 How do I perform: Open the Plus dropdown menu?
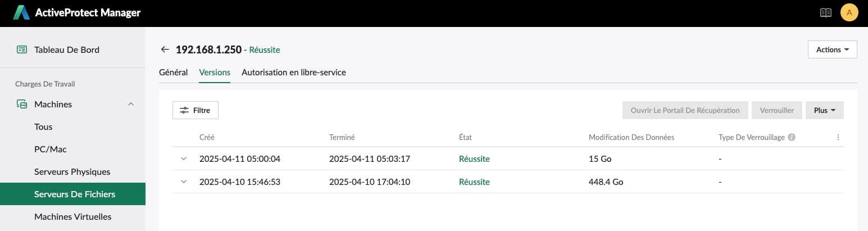pos(824,110)
